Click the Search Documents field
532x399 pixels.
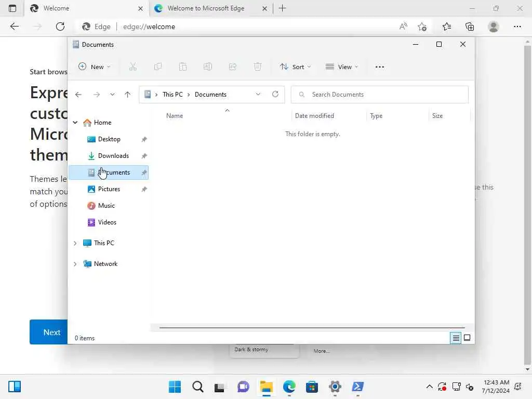click(380, 95)
